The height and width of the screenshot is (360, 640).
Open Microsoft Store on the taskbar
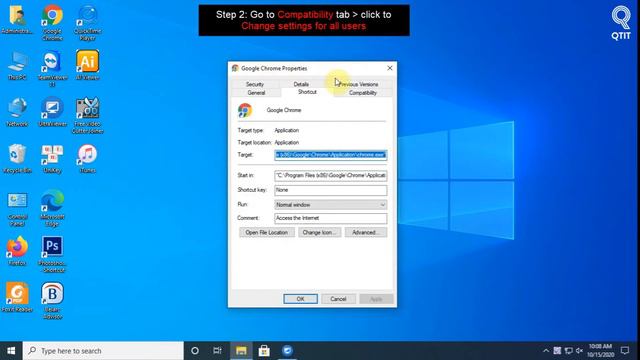click(264, 351)
